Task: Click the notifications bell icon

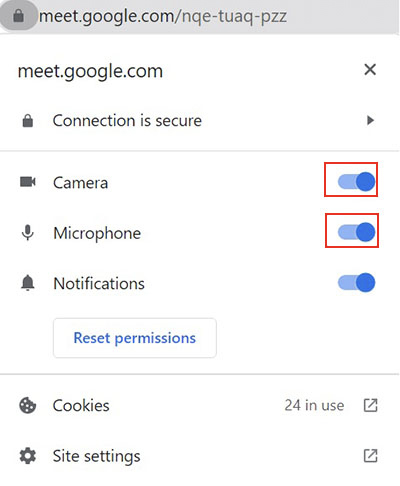Action: point(28,283)
